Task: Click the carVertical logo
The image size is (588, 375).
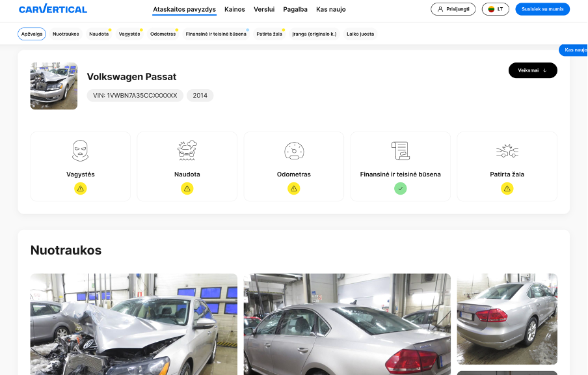Action: tap(53, 9)
